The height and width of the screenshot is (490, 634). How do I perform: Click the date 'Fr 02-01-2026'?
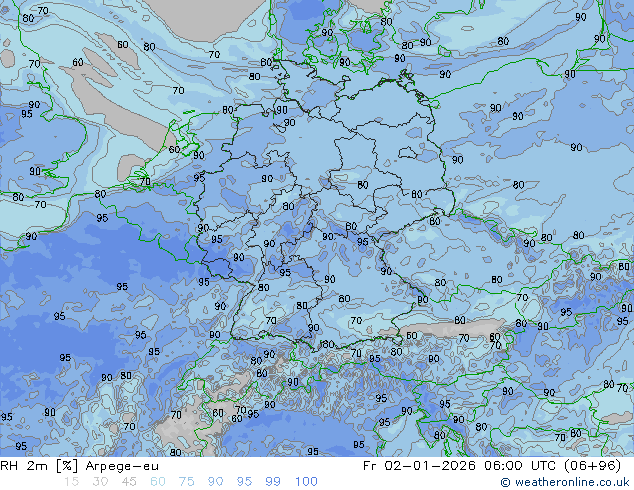point(419,466)
